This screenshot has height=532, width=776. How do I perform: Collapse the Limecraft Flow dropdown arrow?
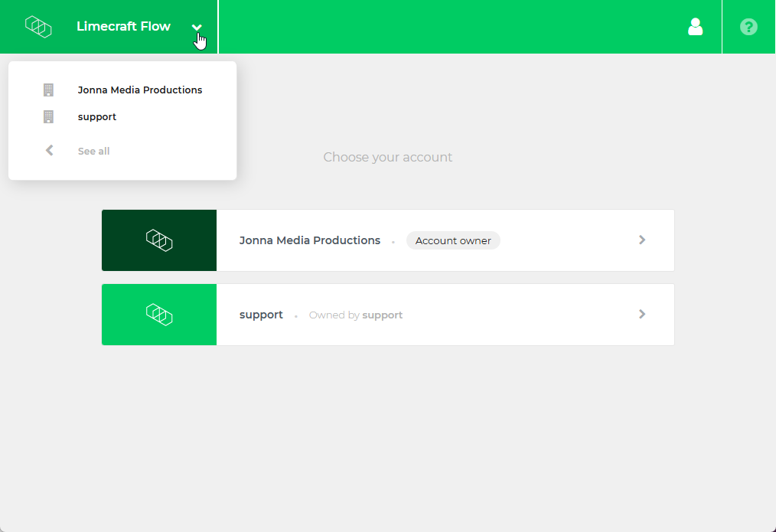tap(197, 28)
